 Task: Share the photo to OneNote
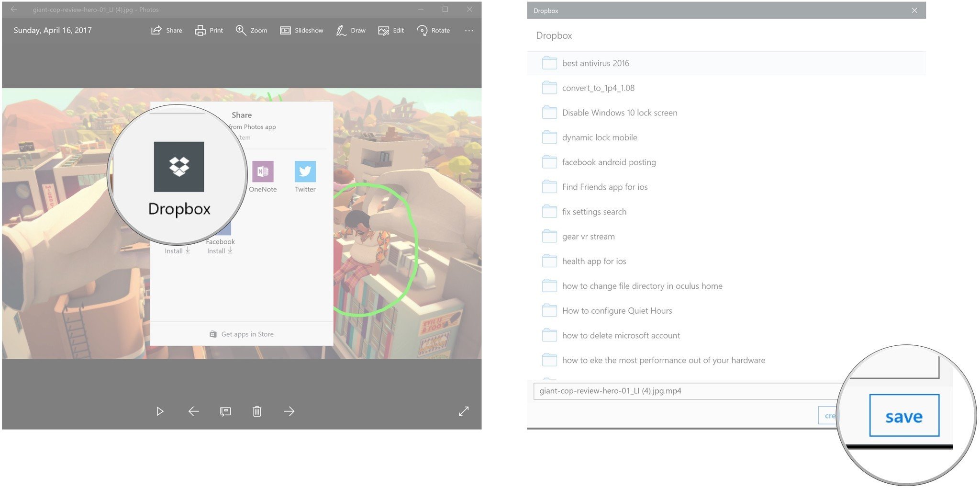pos(263,177)
